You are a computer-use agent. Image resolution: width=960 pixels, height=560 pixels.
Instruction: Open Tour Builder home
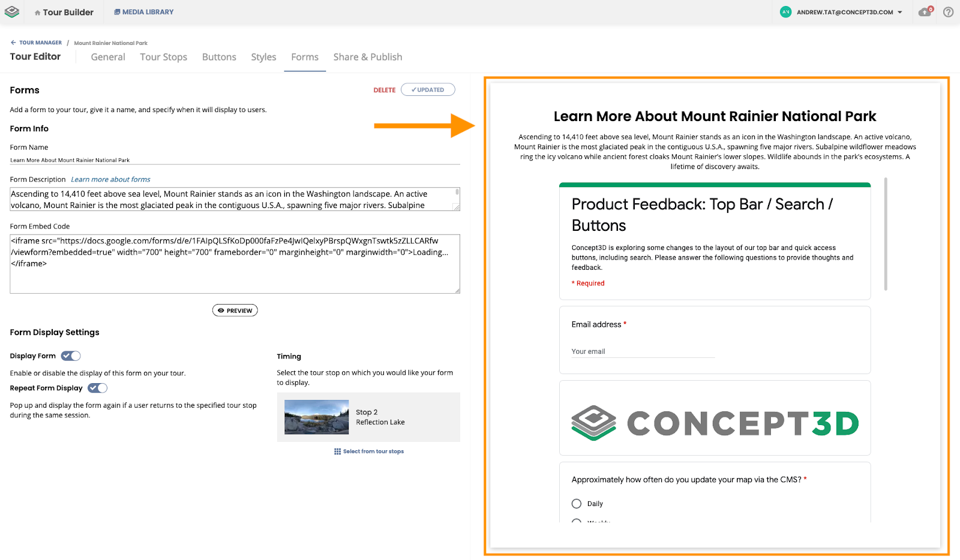tap(64, 12)
